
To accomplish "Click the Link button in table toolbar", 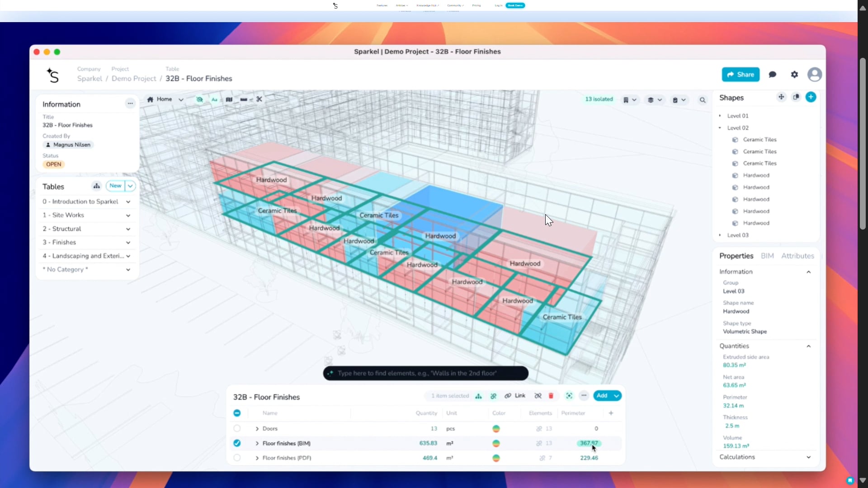I will point(515,396).
